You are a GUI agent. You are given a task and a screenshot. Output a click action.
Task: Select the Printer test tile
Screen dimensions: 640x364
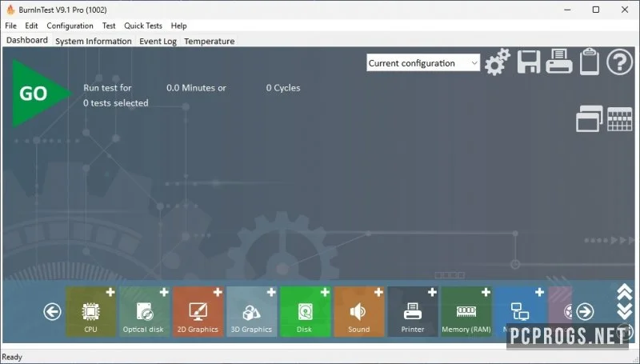pyautogui.click(x=412, y=312)
